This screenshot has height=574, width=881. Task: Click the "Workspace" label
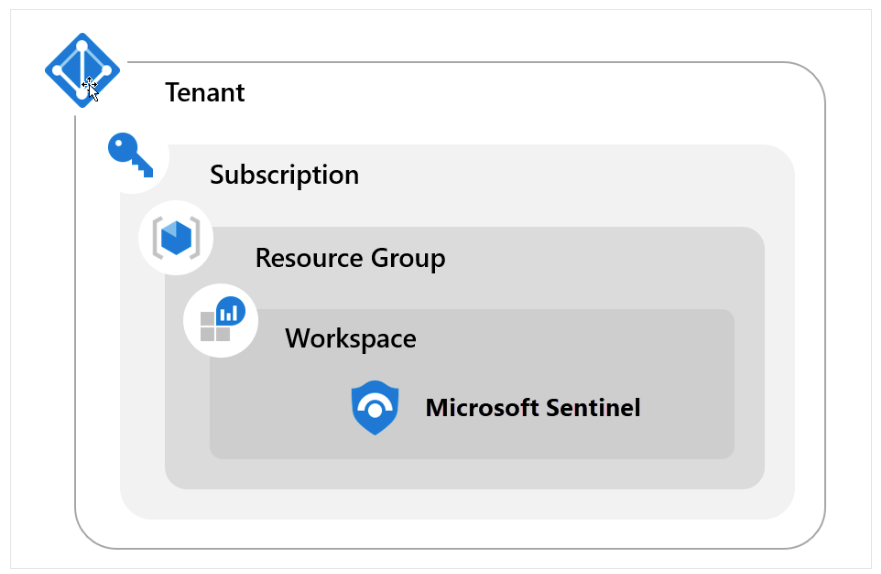click(x=351, y=339)
